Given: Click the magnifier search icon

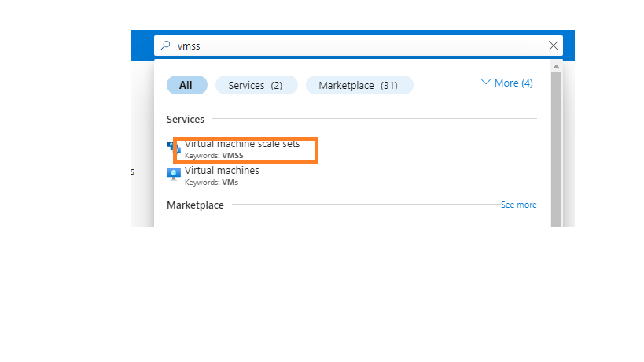Looking at the screenshot, I should 165,46.
